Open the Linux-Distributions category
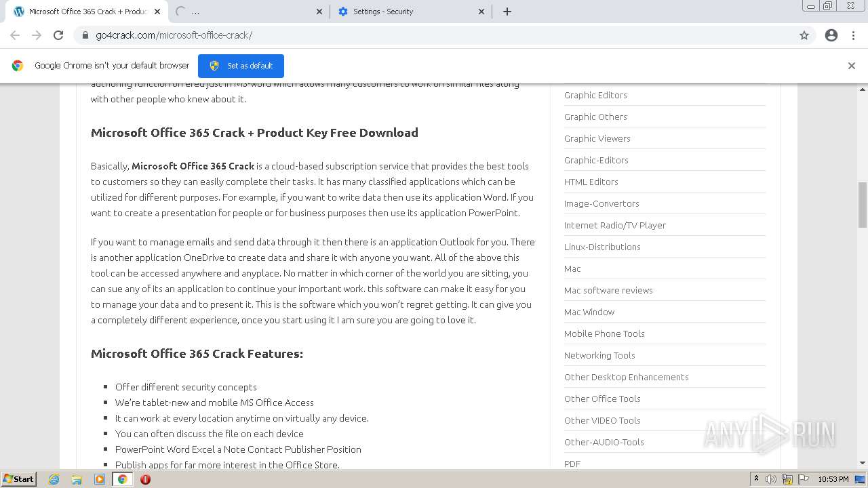This screenshot has height=488, width=868. 602,247
